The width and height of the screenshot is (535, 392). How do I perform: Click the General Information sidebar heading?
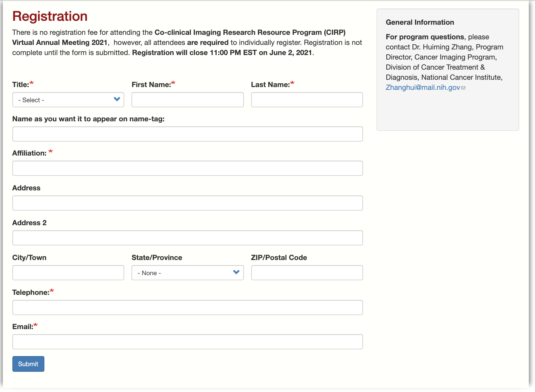coord(420,22)
